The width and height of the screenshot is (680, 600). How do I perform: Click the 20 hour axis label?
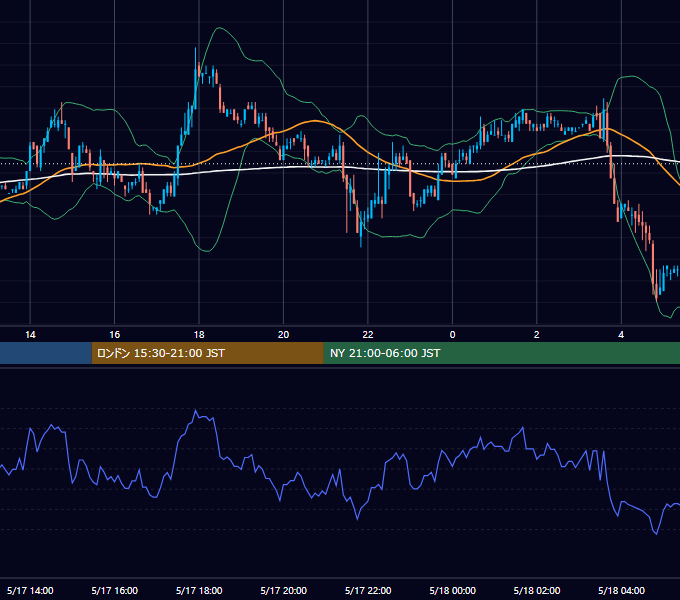click(283, 335)
